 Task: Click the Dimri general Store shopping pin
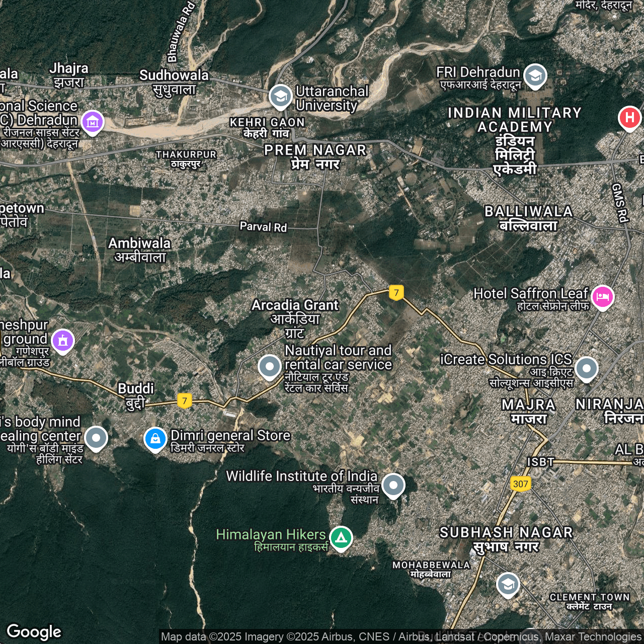tap(155, 439)
